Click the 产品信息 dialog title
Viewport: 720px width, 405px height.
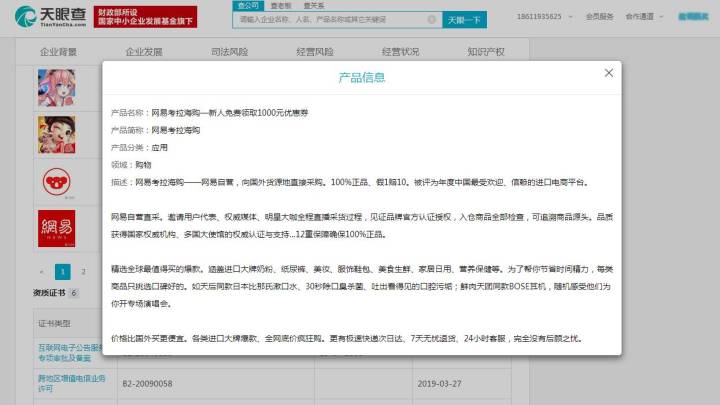click(362, 78)
